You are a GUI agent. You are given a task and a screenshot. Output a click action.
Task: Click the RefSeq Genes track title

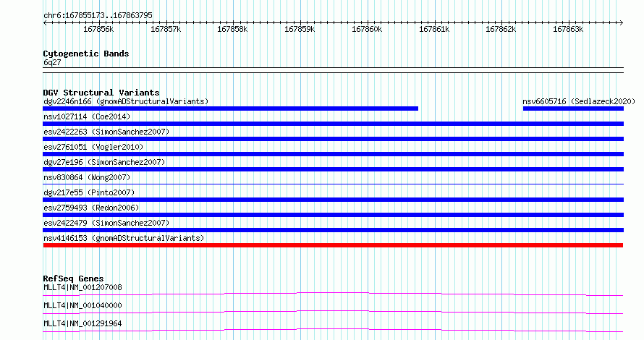(73, 279)
